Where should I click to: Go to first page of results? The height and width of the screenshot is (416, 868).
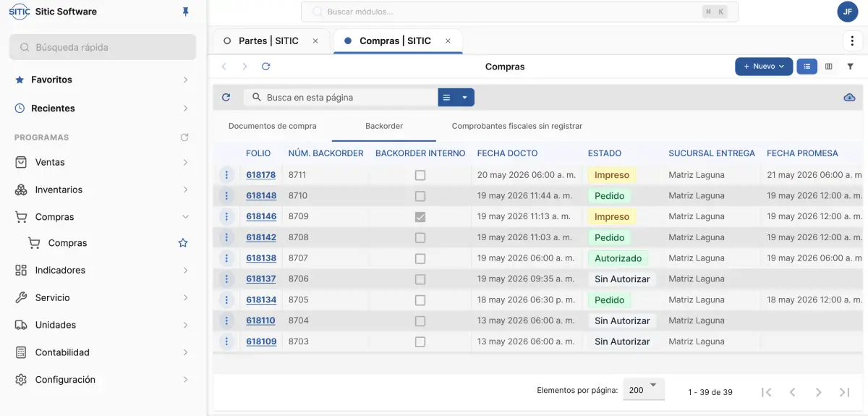(767, 392)
